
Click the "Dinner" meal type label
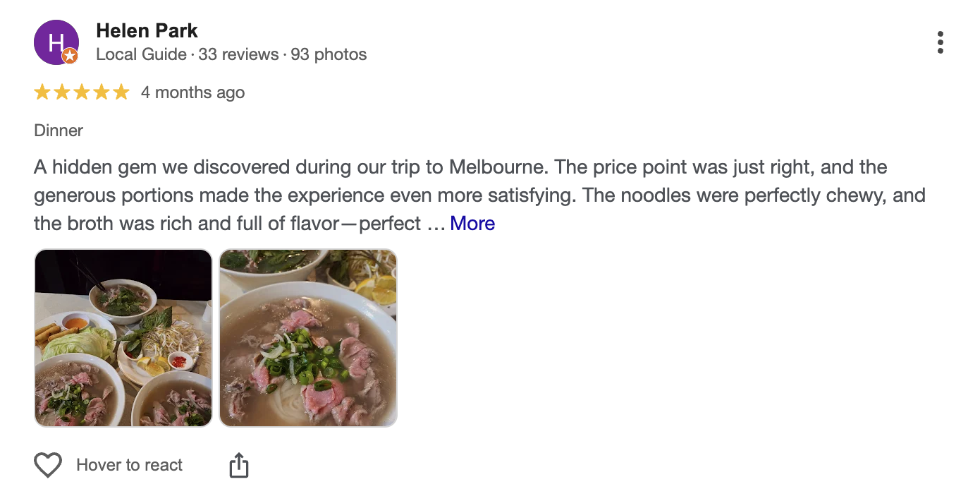pos(59,131)
